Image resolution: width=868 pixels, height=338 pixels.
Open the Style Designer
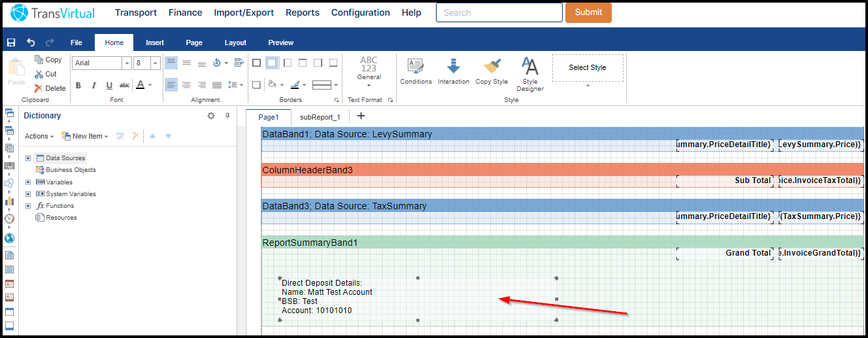pyautogui.click(x=530, y=74)
